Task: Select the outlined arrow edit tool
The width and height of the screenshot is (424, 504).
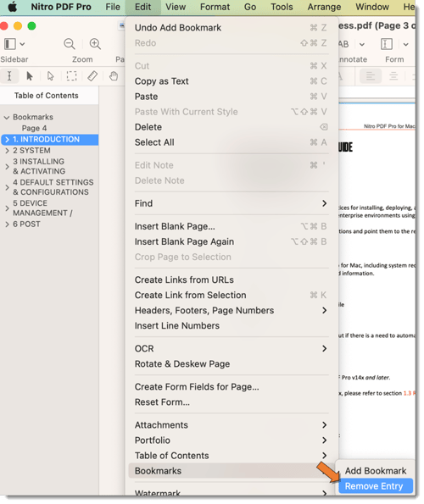Action: [51, 76]
